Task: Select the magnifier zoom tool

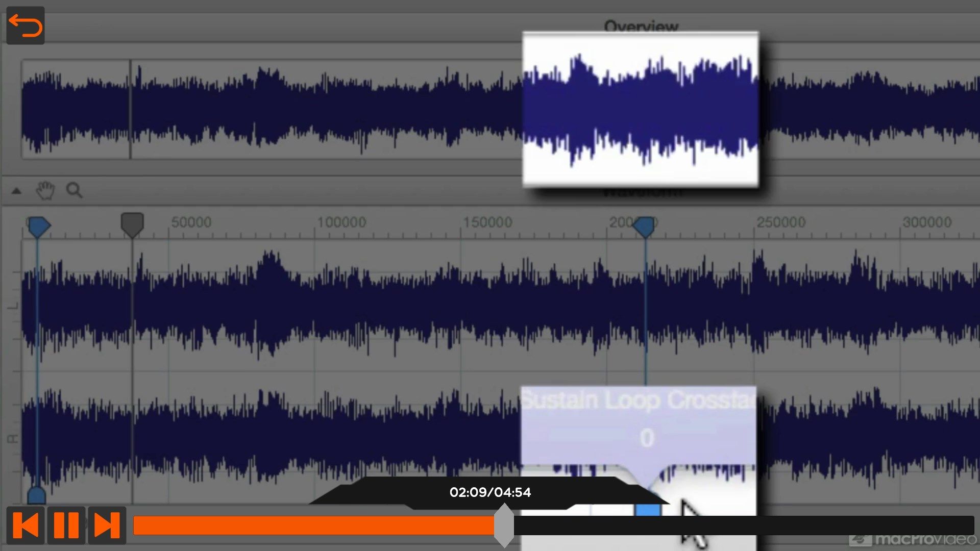Action: tap(74, 190)
